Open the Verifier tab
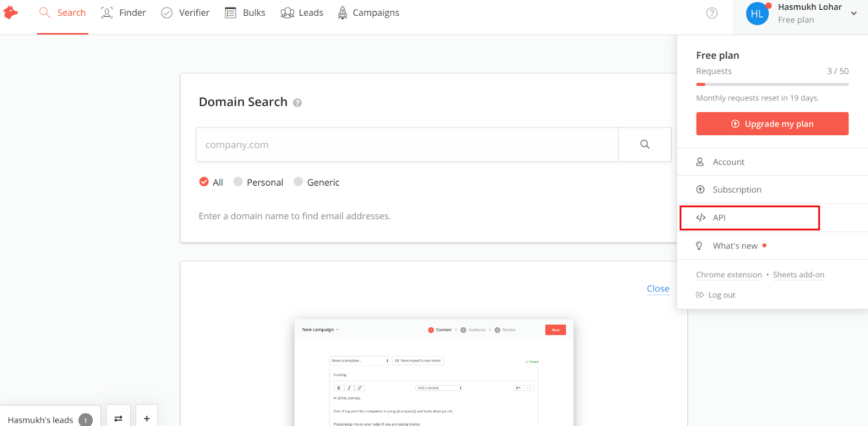868x426 pixels. pyautogui.click(x=186, y=12)
